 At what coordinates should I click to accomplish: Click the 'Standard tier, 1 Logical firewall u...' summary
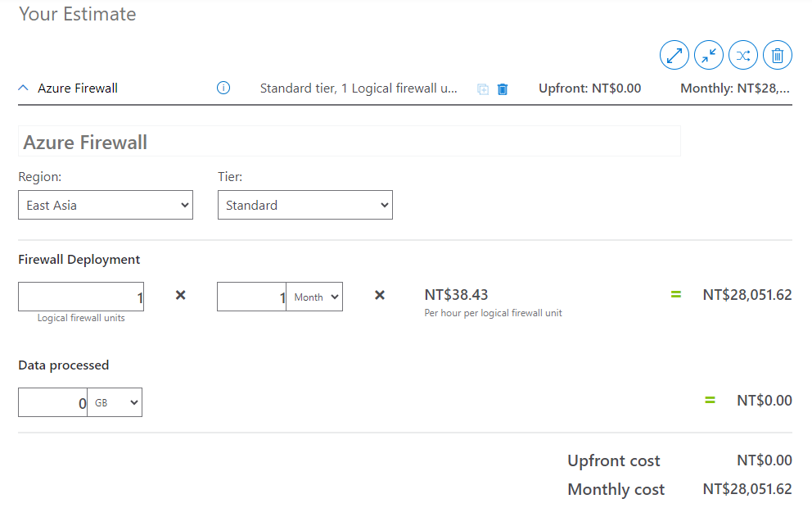pos(359,88)
